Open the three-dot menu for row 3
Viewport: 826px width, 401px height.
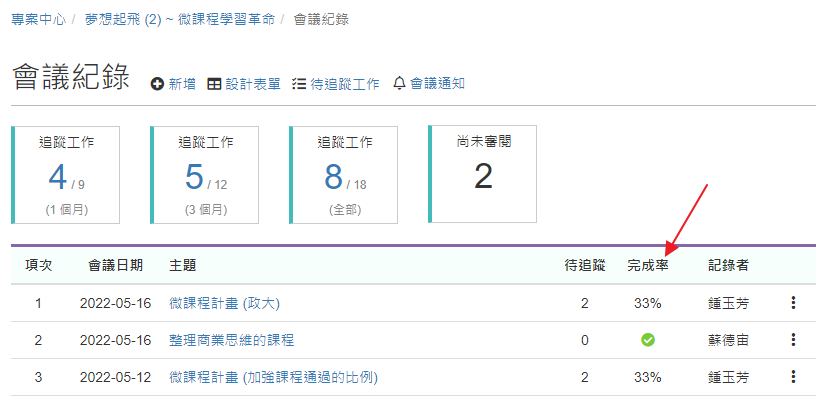(793, 377)
